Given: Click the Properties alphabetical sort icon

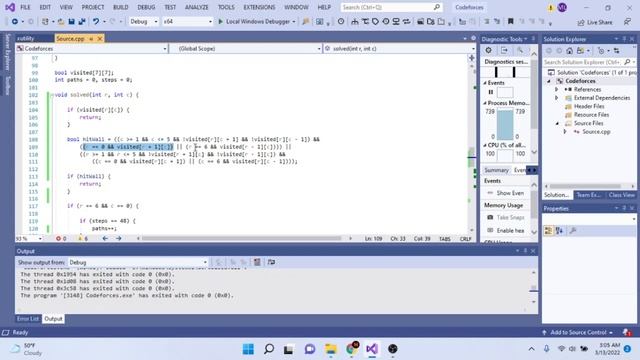Looking at the screenshot, I should pos(559,231).
